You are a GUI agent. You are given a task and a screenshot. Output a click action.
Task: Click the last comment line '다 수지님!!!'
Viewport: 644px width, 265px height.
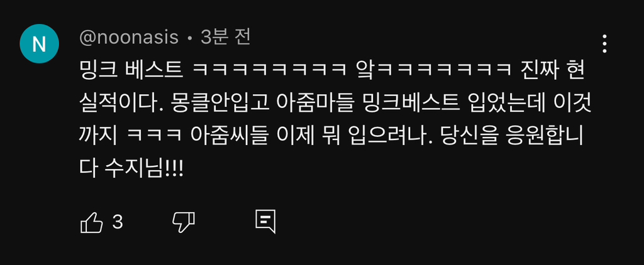tap(131, 168)
